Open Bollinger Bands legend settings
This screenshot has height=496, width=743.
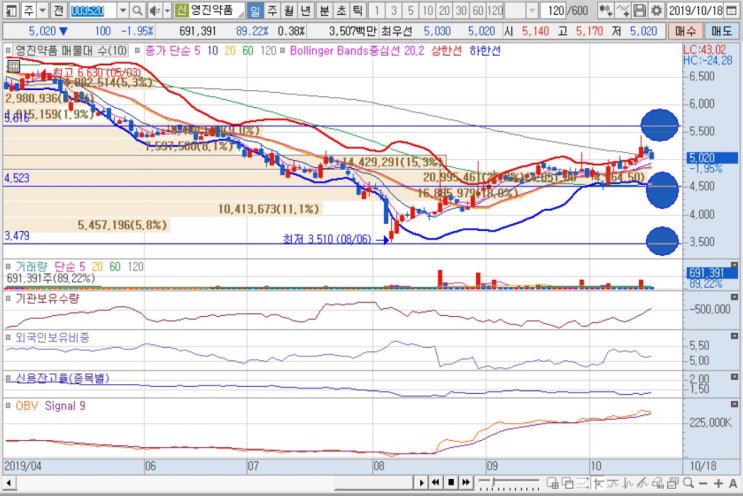click(357, 51)
